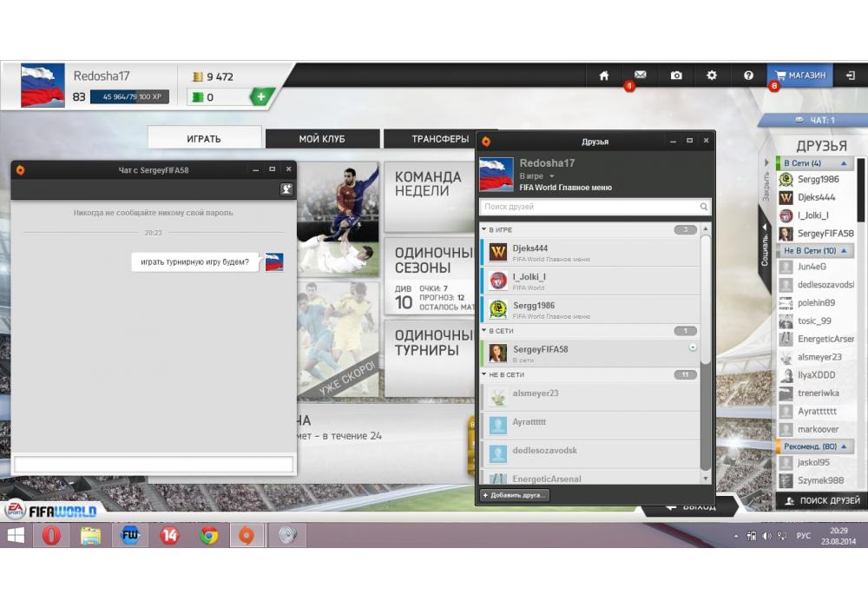
Task: Click the Friends window list scrollbar
Action: (x=706, y=347)
